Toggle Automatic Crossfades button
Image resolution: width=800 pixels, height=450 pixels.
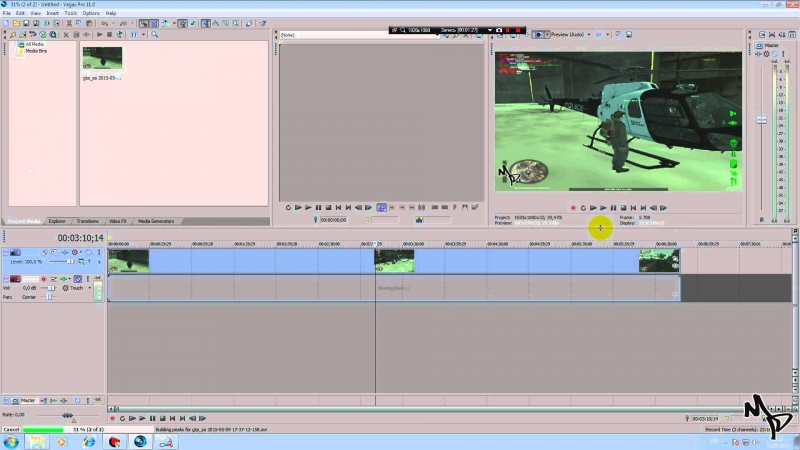pyautogui.click(x=154, y=23)
